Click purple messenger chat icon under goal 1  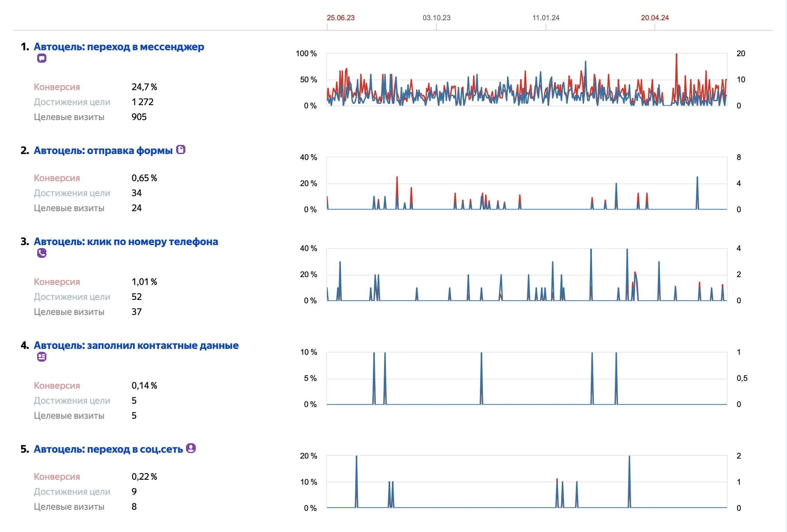tap(42, 58)
